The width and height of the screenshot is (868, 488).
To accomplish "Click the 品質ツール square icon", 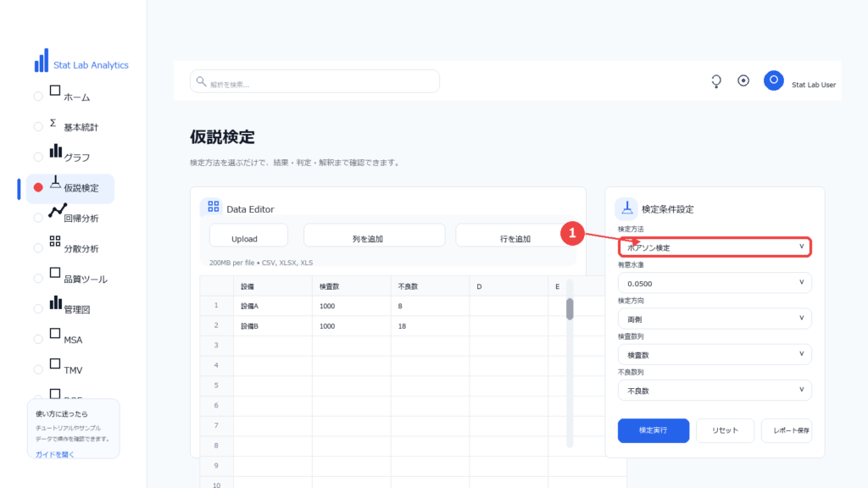I will pos(55,273).
